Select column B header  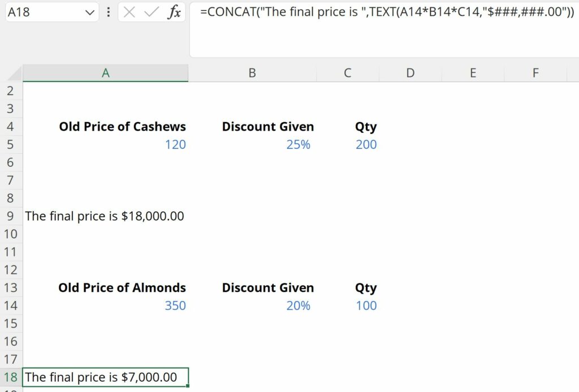click(252, 73)
